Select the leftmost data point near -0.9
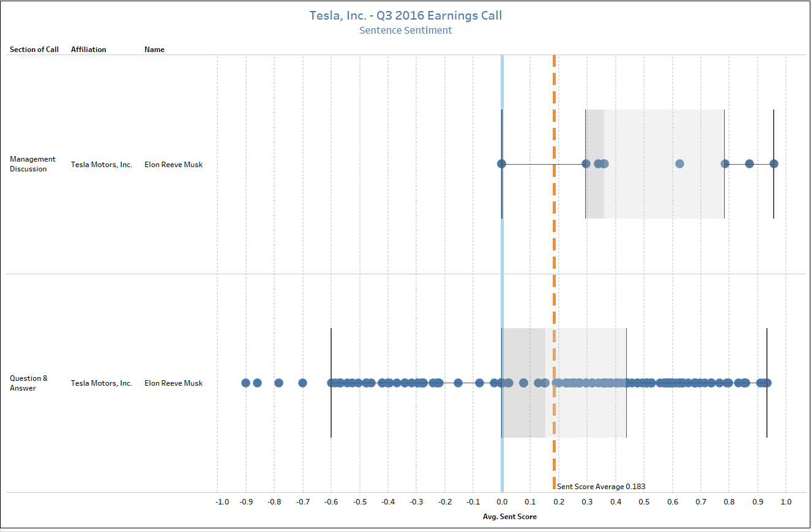The height and width of the screenshot is (532, 811). [247, 383]
